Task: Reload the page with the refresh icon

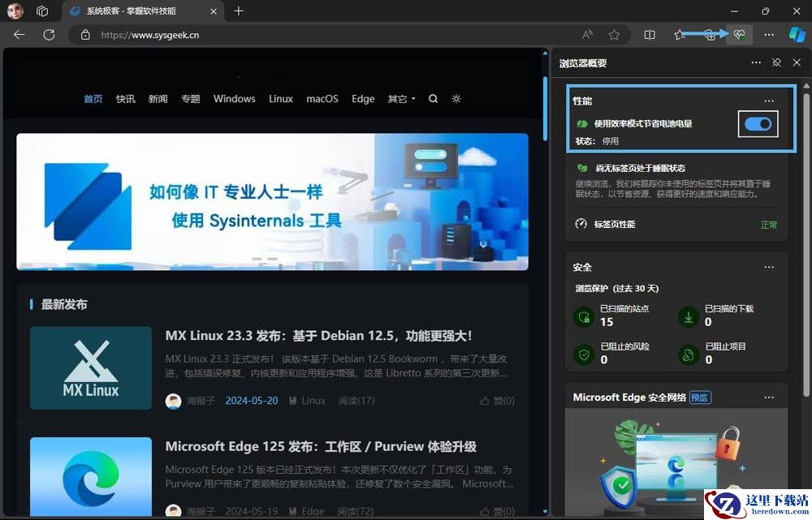Action: tap(49, 35)
